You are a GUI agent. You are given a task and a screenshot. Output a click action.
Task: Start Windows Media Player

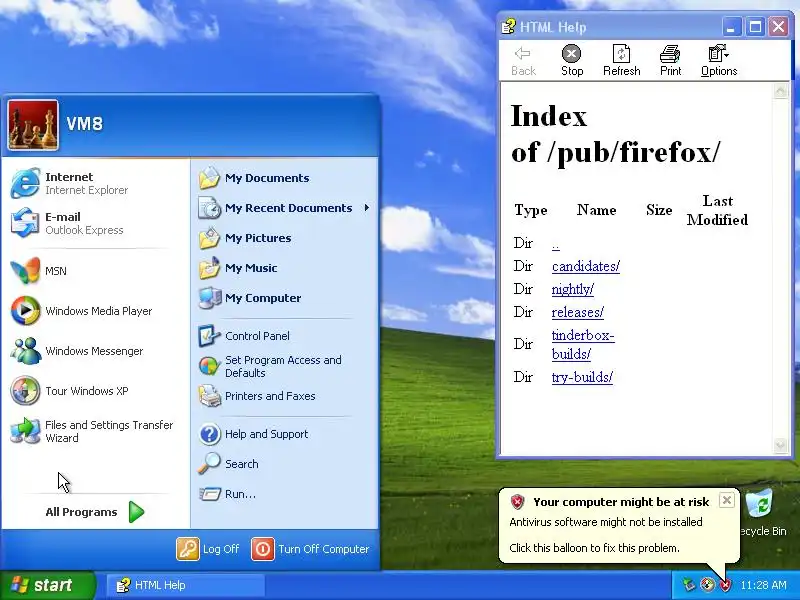click(x=95, y=311)
